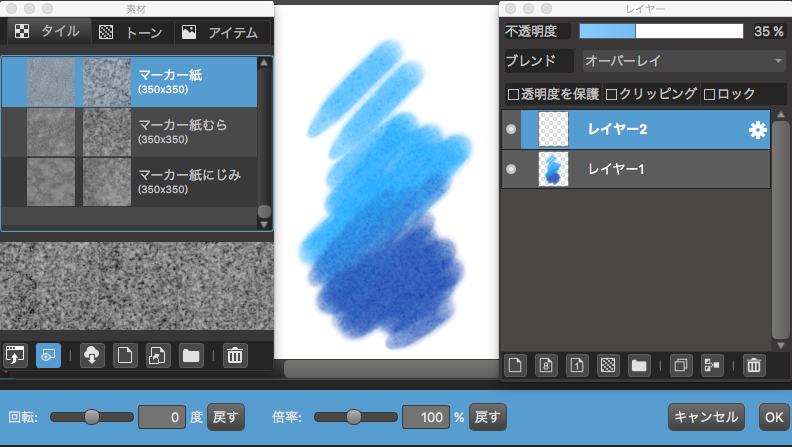Open the material folder icon

point(191,355)
